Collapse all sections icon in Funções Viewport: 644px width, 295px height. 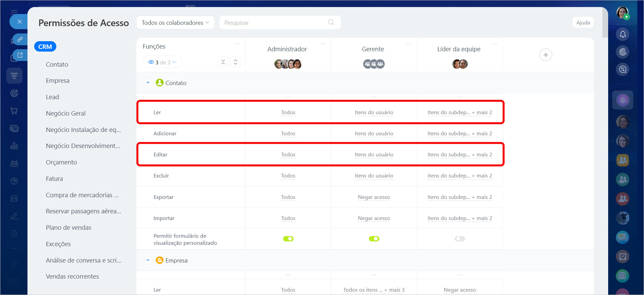point(223,62)
